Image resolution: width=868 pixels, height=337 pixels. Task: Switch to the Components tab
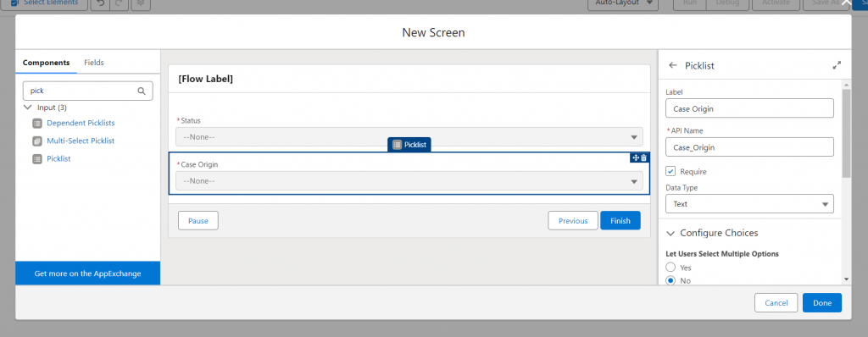coord(46,63)
